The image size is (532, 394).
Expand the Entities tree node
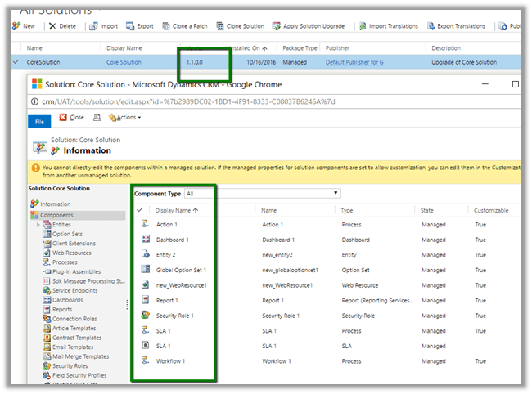point(38,225)
